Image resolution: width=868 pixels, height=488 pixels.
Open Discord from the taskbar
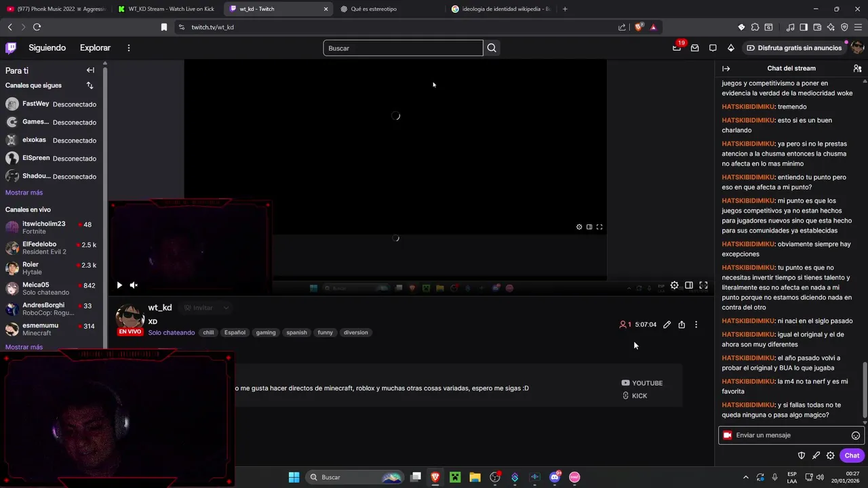click(x=555, y=477)
